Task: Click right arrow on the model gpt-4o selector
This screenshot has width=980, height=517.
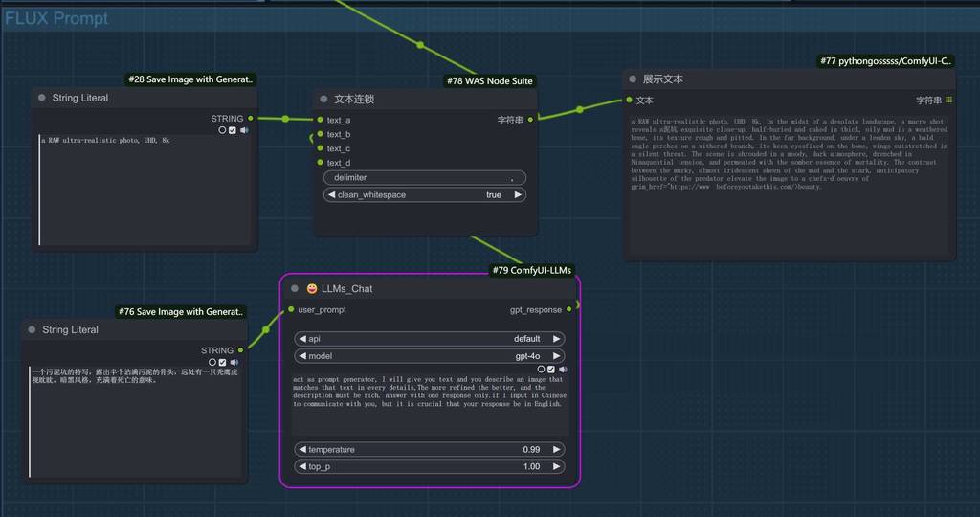Action: [557, 356]
